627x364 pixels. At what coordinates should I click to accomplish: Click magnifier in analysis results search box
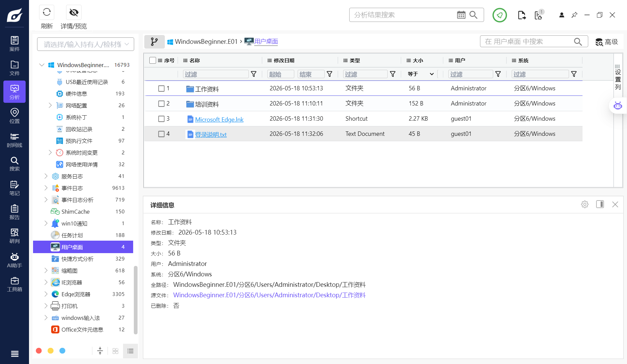[473, 15]
